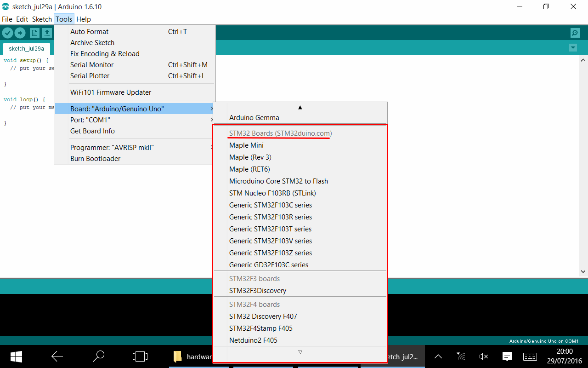588x368 pixels.
Task: Click Windows Start button
Action: [17, 356]
